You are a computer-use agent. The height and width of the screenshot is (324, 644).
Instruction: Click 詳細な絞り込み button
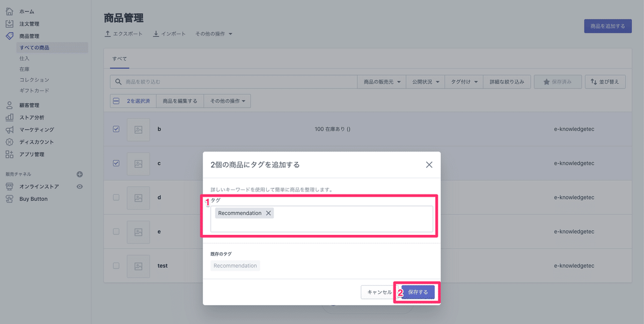pyautogui.click(x=507, y=82)
